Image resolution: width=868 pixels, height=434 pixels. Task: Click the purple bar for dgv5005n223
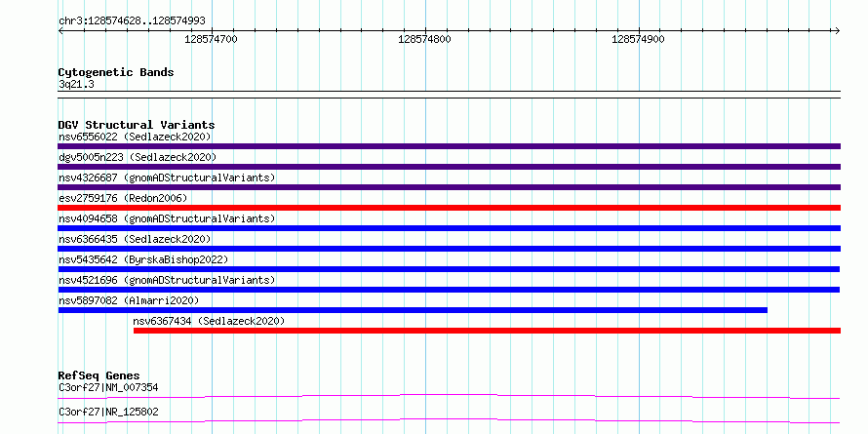coord(449,167)
